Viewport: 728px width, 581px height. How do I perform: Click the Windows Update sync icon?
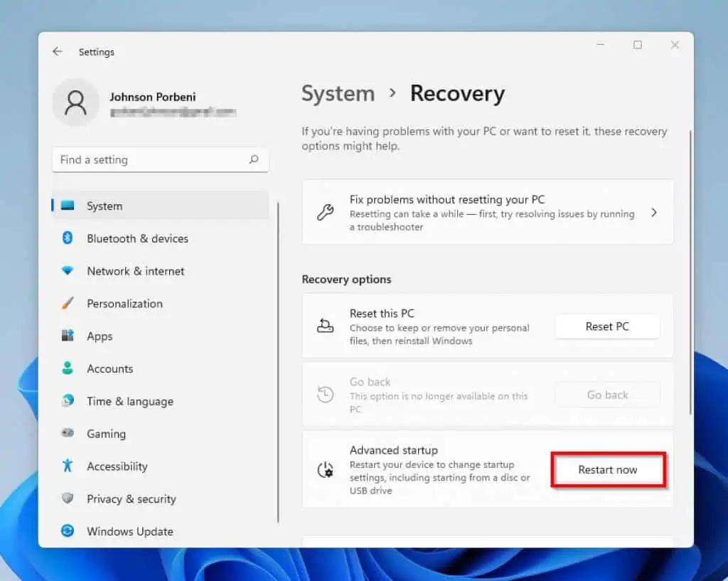(x=68, y=531)
